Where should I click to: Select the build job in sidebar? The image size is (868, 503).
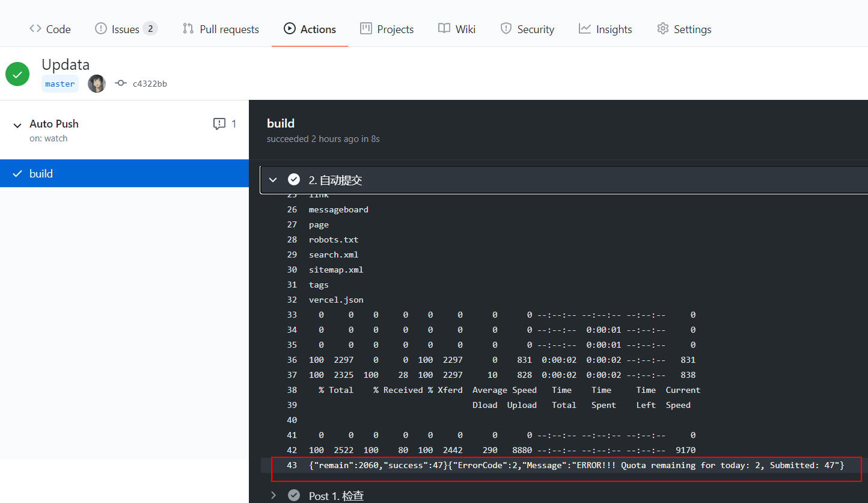tap(41, 173)
